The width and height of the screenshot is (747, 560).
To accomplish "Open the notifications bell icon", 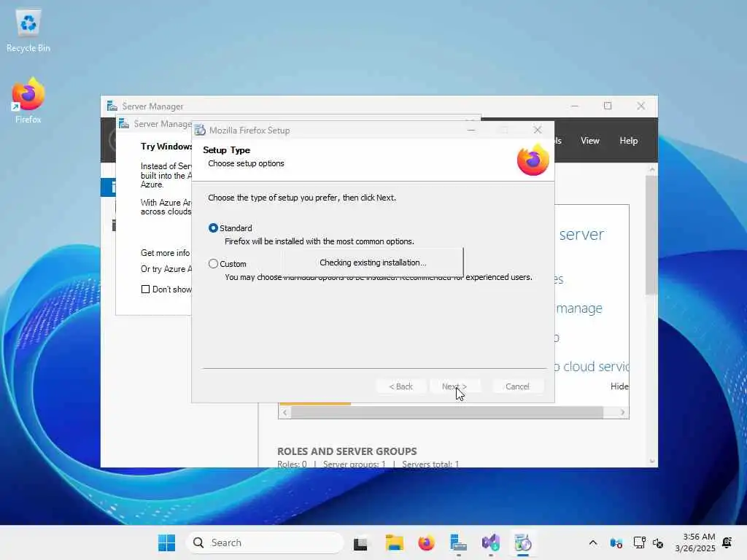I will 727,542.
